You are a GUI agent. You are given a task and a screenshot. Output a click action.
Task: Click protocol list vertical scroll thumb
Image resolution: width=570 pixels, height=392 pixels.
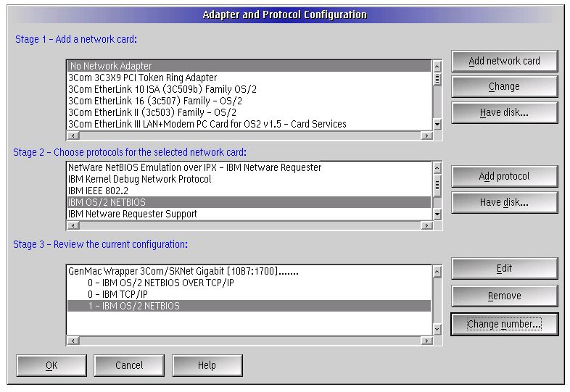pyautogui.click(x=437, y=185)
